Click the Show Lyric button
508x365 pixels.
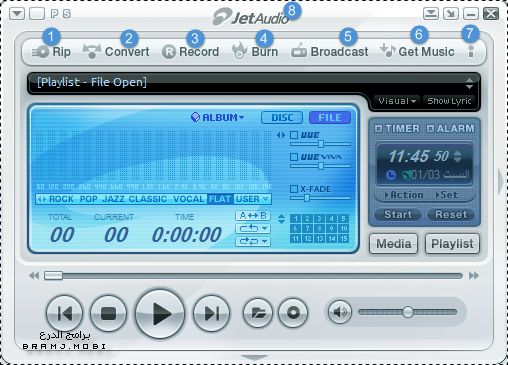pyautogui.click(x=449, y=101)
